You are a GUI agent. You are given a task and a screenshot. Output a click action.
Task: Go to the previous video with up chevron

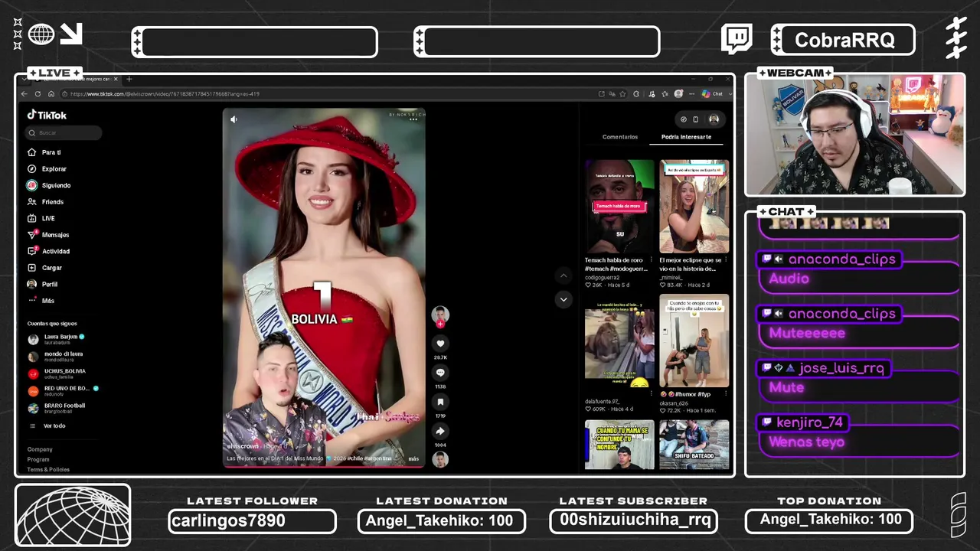pyautogui.click(x=563, y=275)
